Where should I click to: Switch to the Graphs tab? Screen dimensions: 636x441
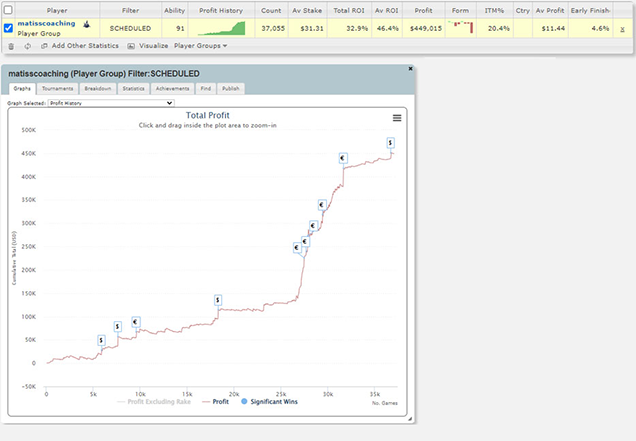click(x=22, y=88)
